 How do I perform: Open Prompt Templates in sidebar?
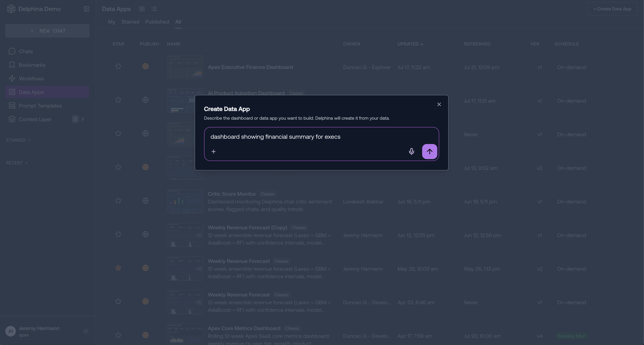click(x=47, y=106)
